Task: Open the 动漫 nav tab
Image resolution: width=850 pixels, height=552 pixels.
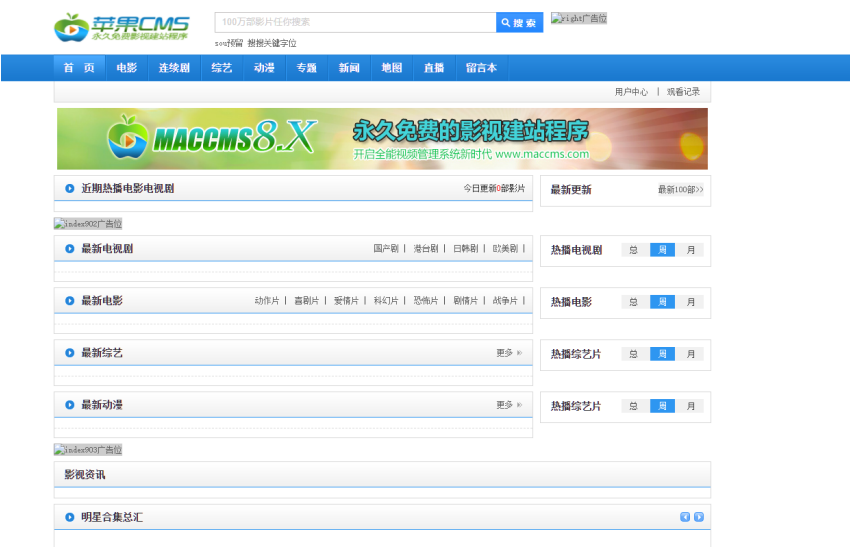Action: (264, 68)
